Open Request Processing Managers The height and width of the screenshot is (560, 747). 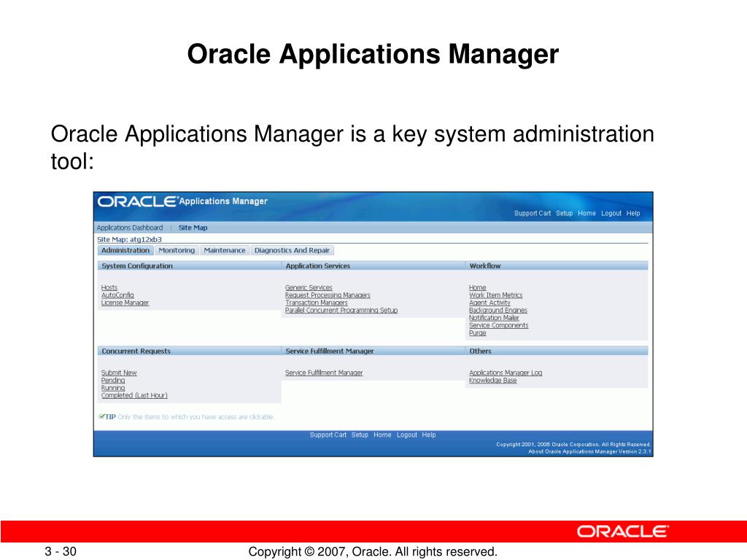[x=328, y=295]
